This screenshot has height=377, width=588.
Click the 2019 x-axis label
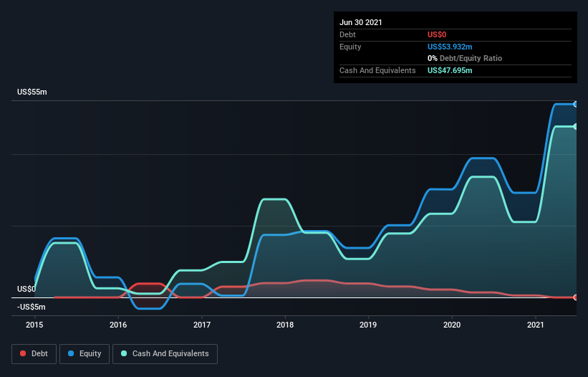tap(368, 325)
